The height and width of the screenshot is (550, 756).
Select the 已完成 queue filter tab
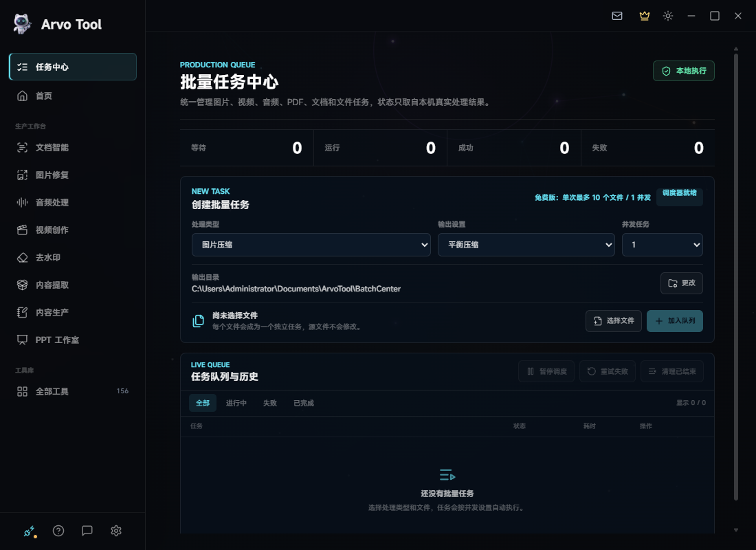click(x=304, y=403)
